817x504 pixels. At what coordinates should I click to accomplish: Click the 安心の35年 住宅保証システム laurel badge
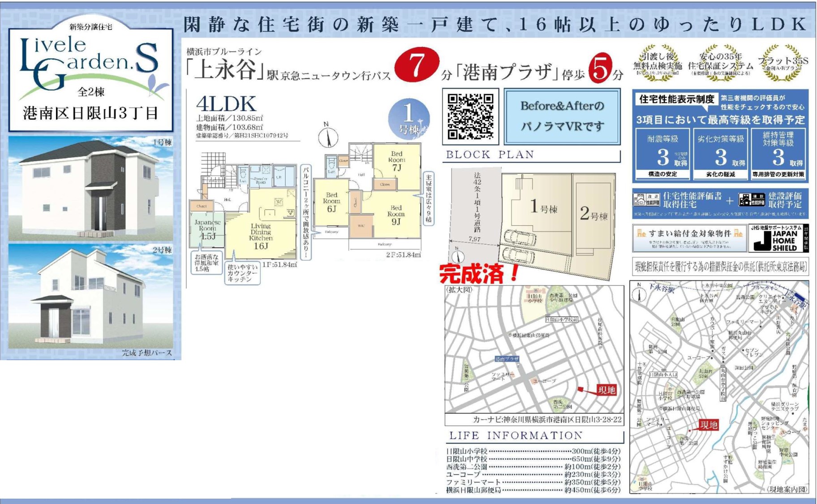[x=720, y=63]
